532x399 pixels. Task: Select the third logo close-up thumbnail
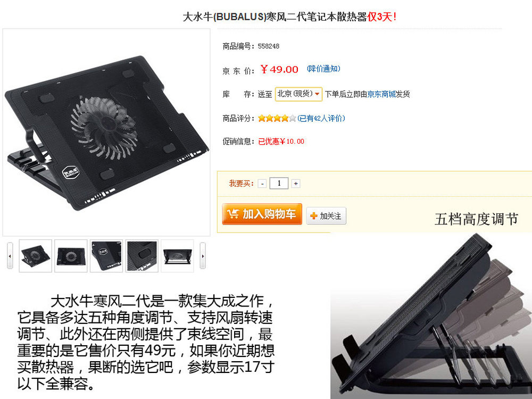(106, 256)
